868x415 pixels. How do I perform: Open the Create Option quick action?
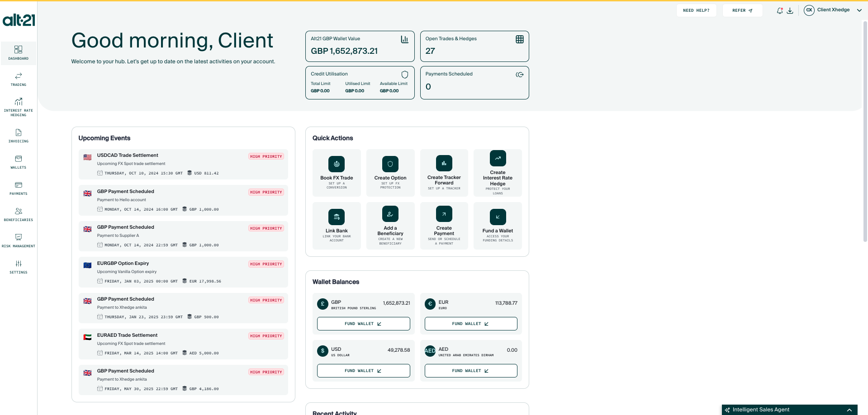point(390,173)
